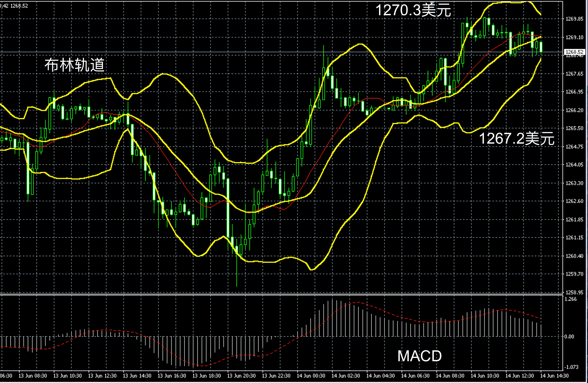
Task: Click the 13 Jun 14:30 time label
Action: tap(137, 376)
